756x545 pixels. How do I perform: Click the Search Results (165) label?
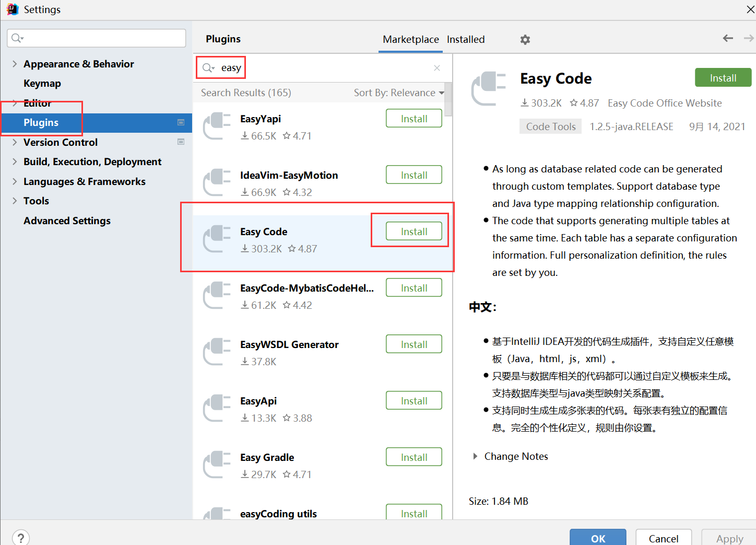246,92
